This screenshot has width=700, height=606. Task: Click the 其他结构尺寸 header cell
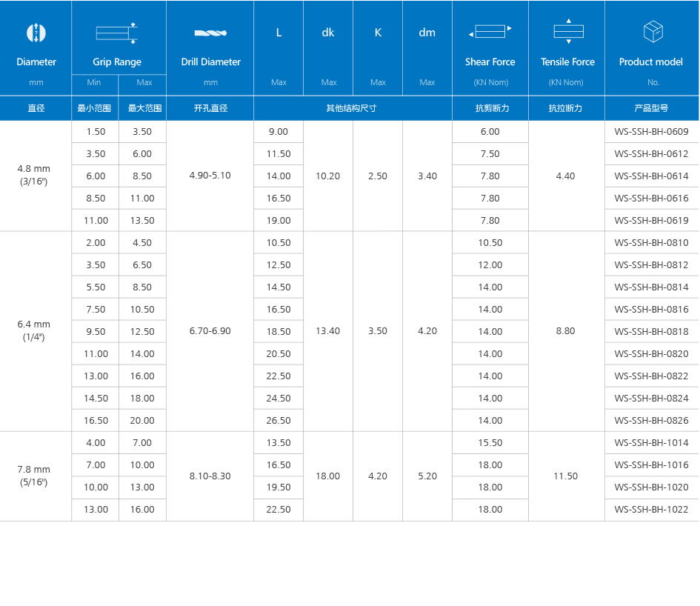click(x=353, y=108)
